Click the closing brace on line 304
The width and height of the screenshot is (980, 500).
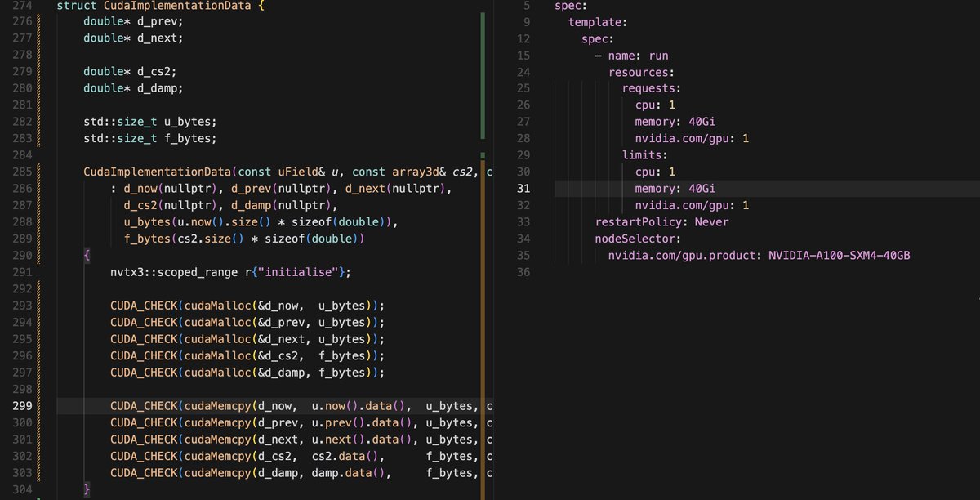coord(87,490)
